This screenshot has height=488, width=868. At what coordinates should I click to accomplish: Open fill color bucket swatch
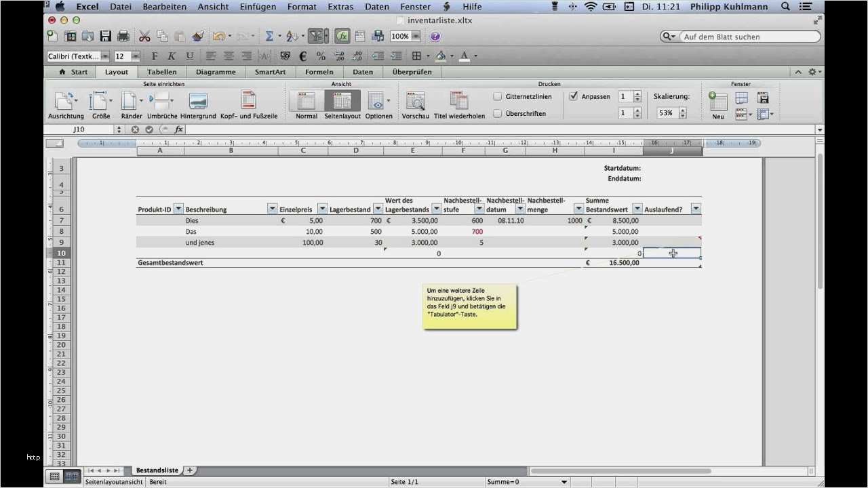tap(441, 56)
